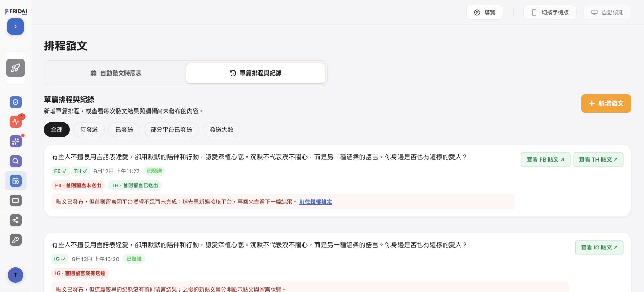644x292 pixels.
Task: Click the FB ✓ platform badge
Action: pyautogui.click(x=60, y=171)
